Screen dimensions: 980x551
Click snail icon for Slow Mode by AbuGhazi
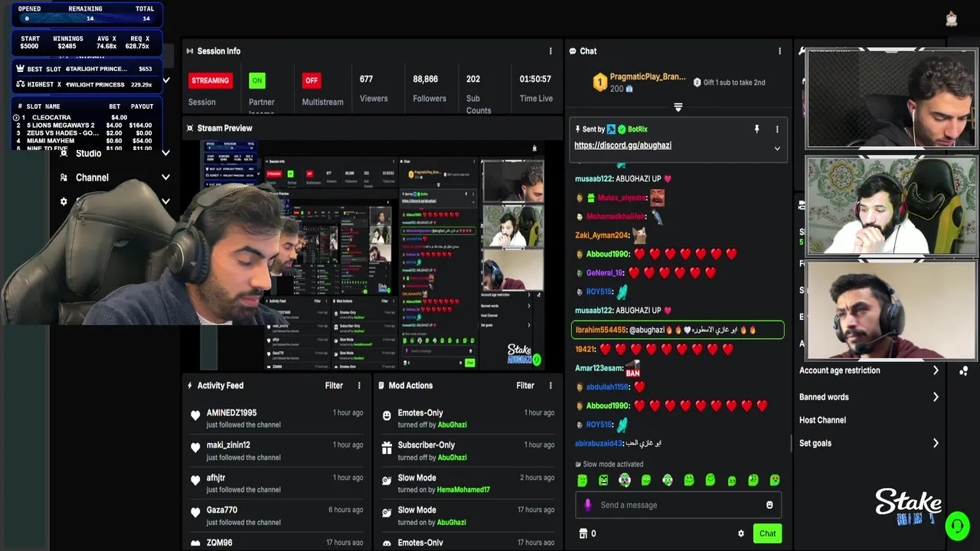[x=387, y=513]
